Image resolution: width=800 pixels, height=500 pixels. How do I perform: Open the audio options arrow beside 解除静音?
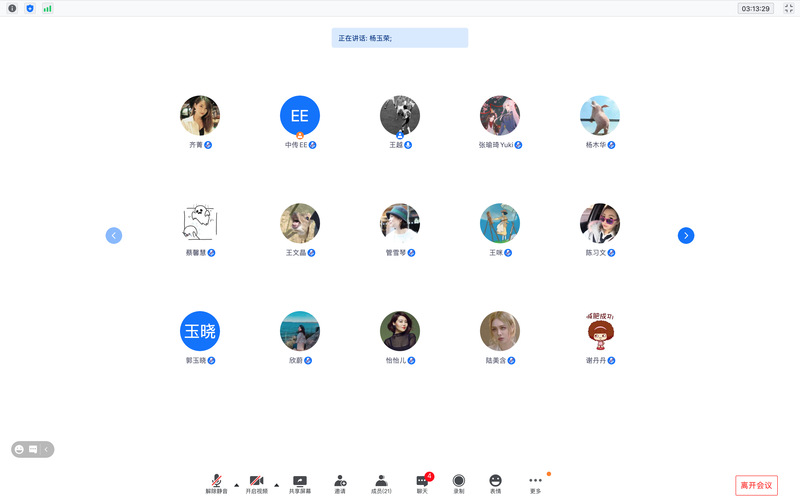point(237,484)
